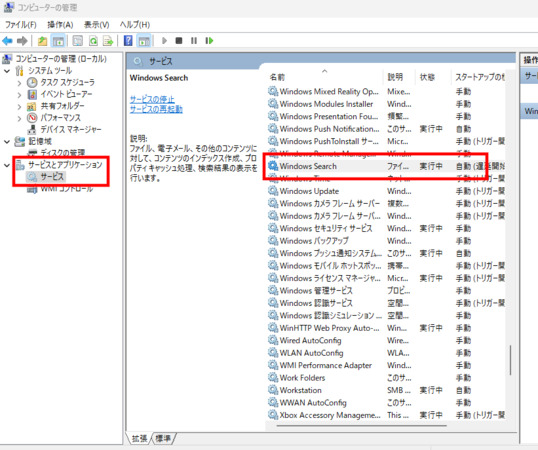This screenshot has height=450, width=538.
Task: Open the 表示(V) menu
Action: coord(97,25)
